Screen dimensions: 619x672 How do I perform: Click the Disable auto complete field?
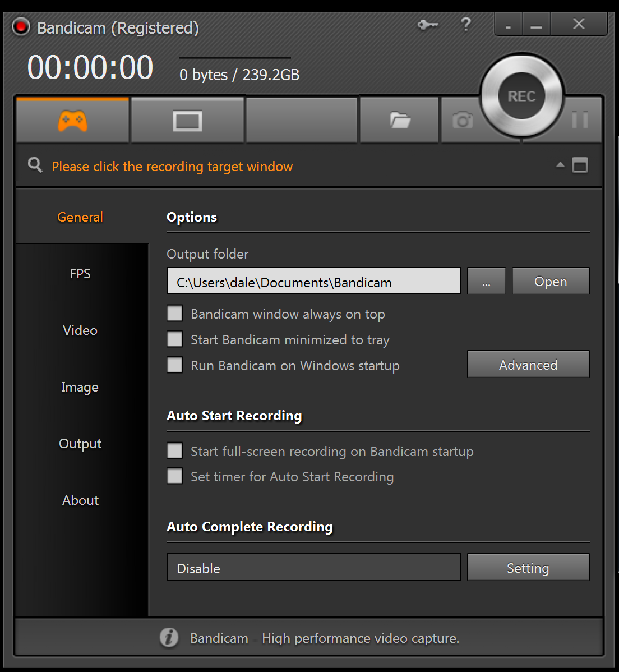pyautogui.click(x=314, y=568)
